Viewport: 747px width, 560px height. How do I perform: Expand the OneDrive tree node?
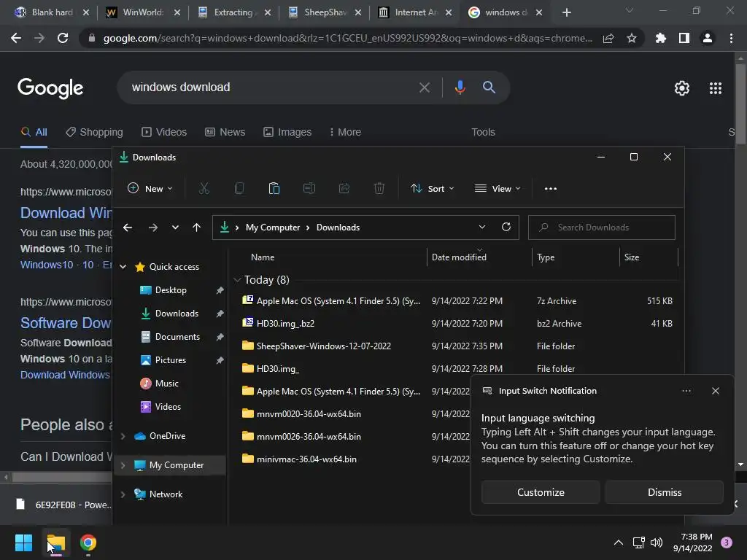(x=123, y=436)
